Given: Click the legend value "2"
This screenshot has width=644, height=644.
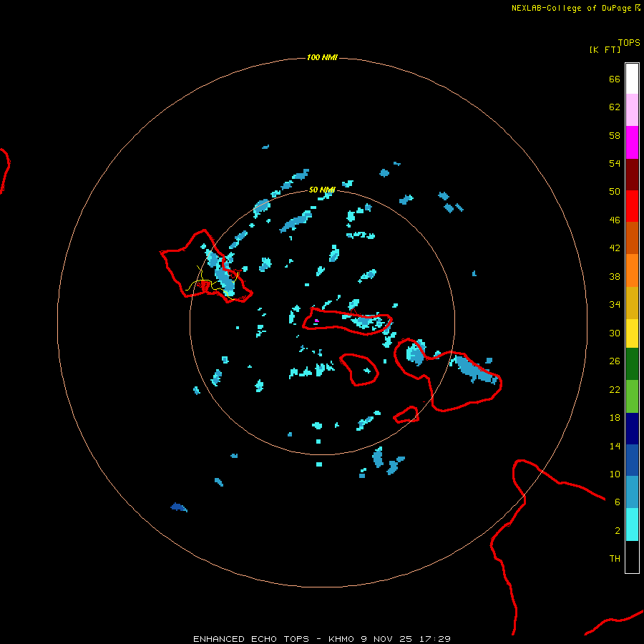Looking at the screenshot, I should click(618, 531).
